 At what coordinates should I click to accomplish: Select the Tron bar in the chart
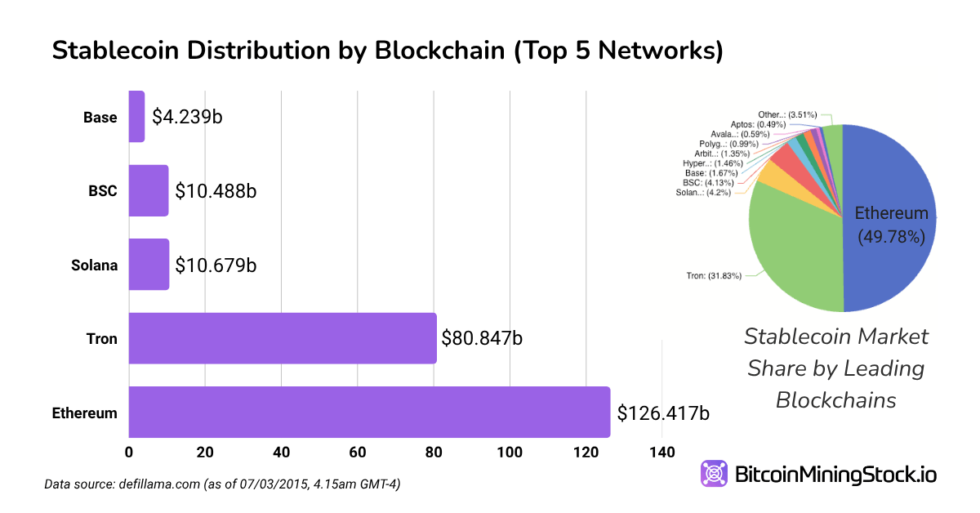[x=283, y=338]
